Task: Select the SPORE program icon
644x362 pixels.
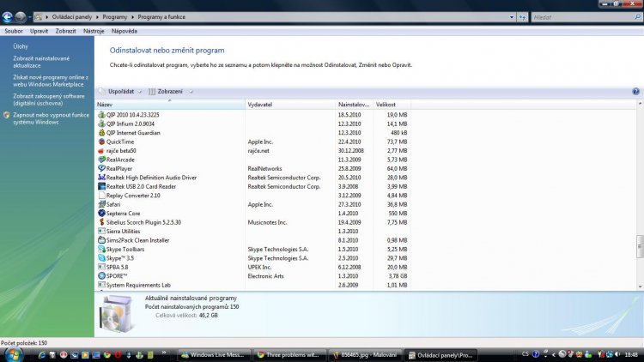Action: click(x=101, y=276)
